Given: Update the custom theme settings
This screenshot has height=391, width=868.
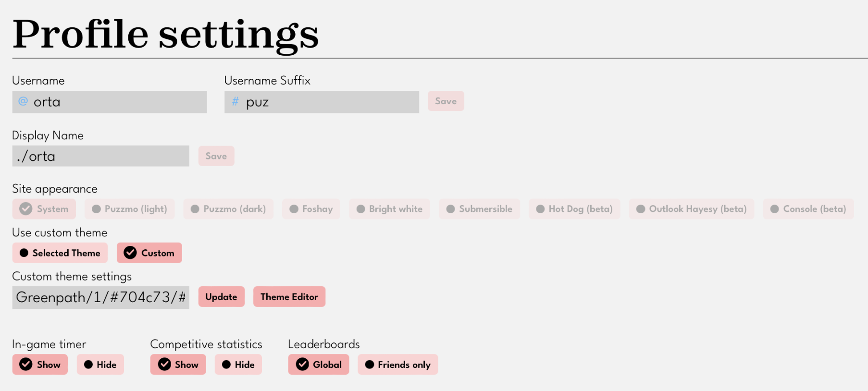Looking at the screenshot, I should [x=221, y=296].
